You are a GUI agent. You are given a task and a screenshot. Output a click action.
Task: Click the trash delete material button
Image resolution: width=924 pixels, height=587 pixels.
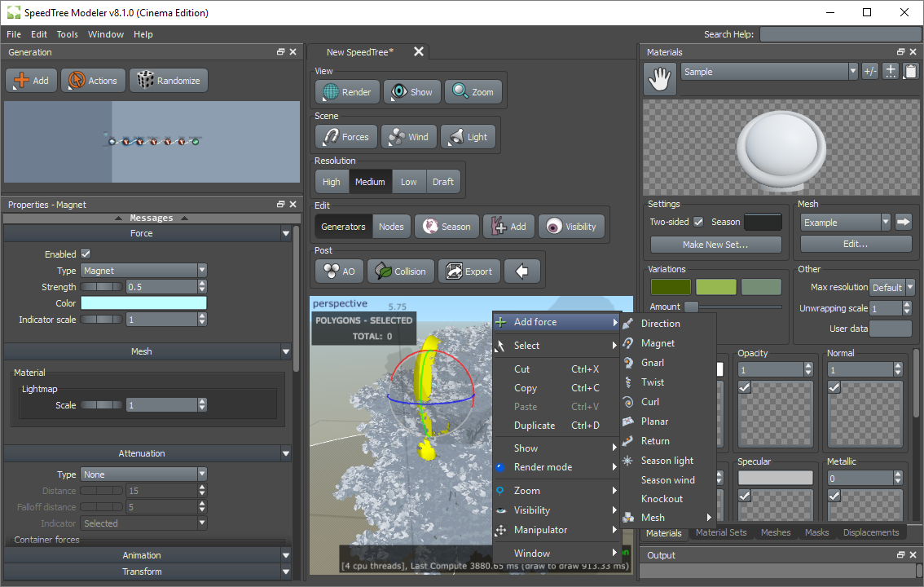click(910, 71)
